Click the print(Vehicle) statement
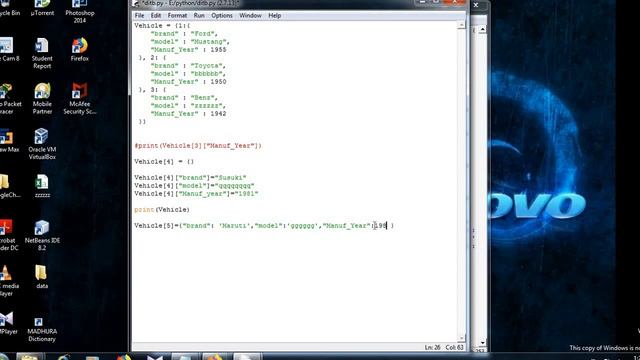This screenshot has height=360, width=640. 162,210
